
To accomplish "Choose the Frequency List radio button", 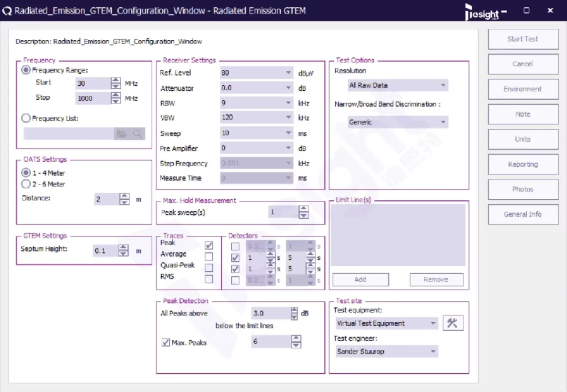I will [x=26, y=118].
